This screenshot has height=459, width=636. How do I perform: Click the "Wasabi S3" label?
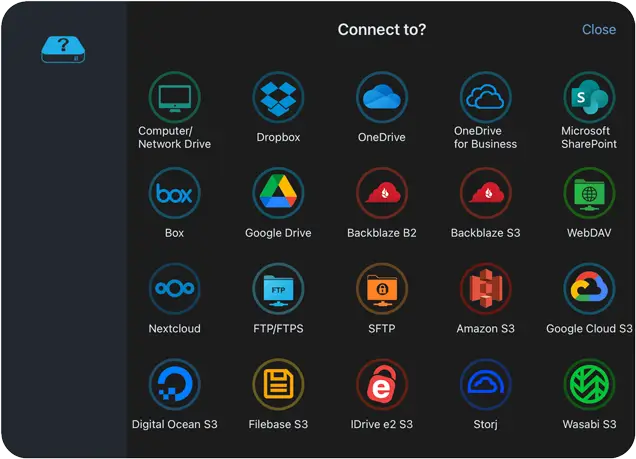coord(589,424)
